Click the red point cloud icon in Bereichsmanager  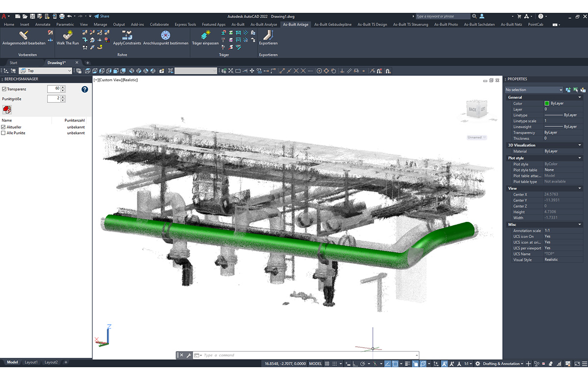click(7, 110)
